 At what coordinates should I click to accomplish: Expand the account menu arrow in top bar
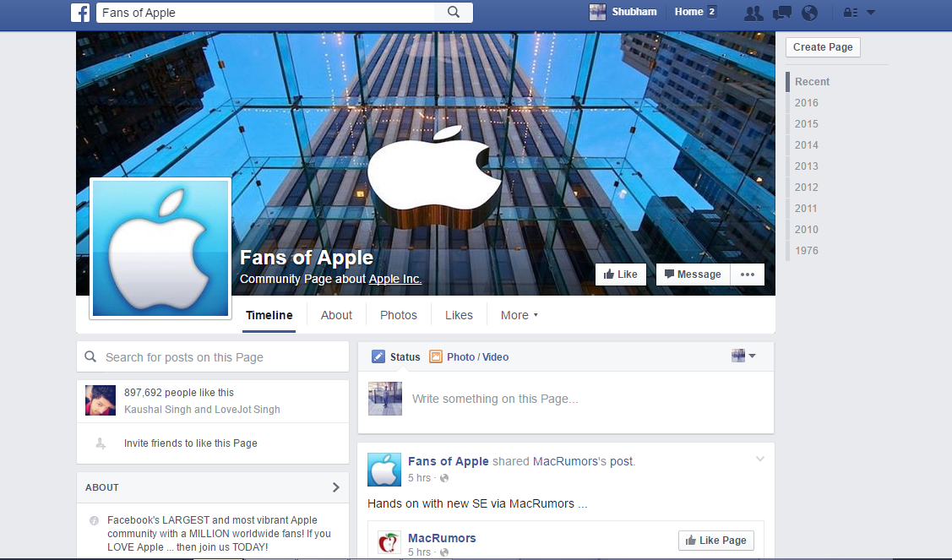[x=871, y=12]
